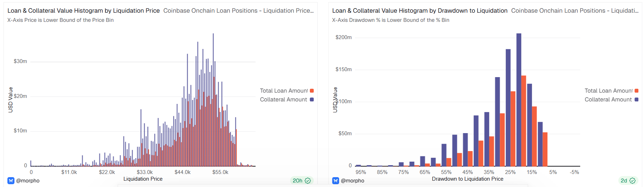The image size is (644, 187).
Task: Open the left Coinbase Onchain Loan Positions query link
Action: pos(238,11)
